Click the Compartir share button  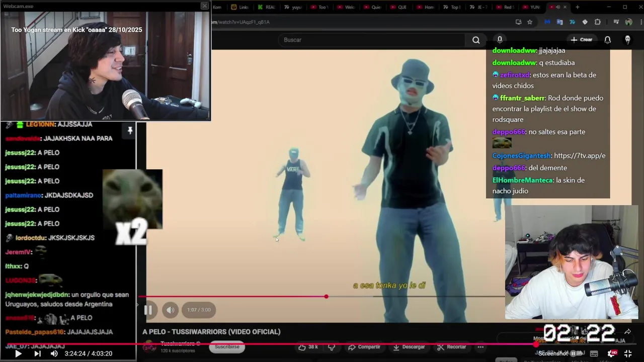tap(364, 347)
